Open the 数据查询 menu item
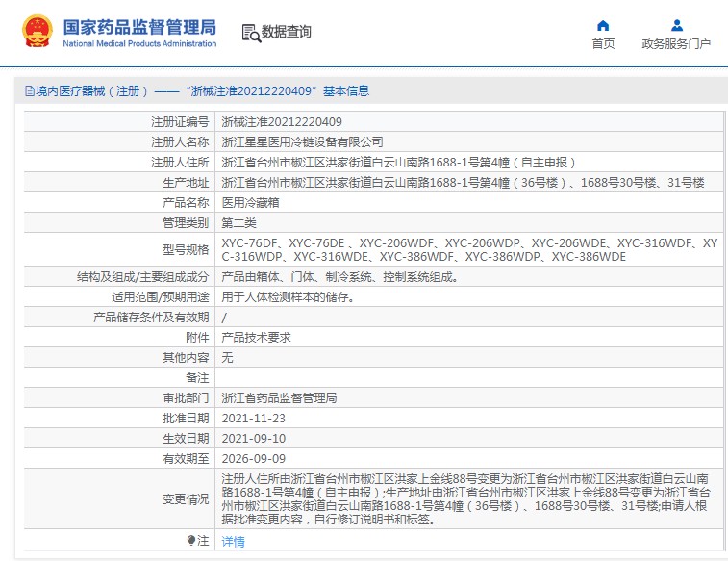 pos(286,33)
